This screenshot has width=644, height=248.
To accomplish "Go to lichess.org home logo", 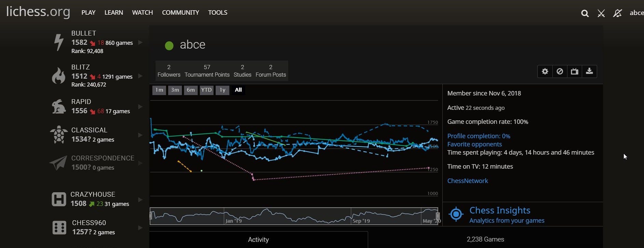I will coord(38,12).
